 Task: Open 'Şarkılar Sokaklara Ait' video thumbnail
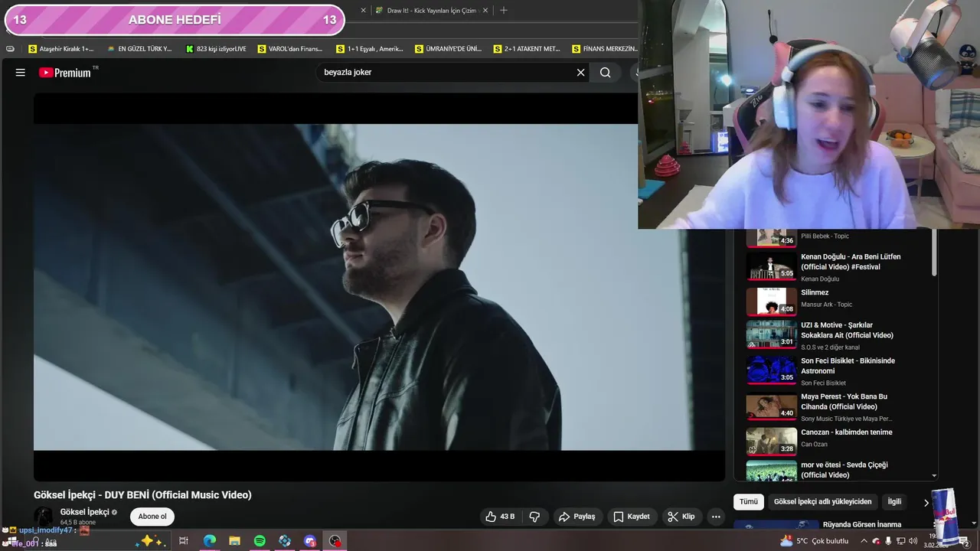pos(772,334)
